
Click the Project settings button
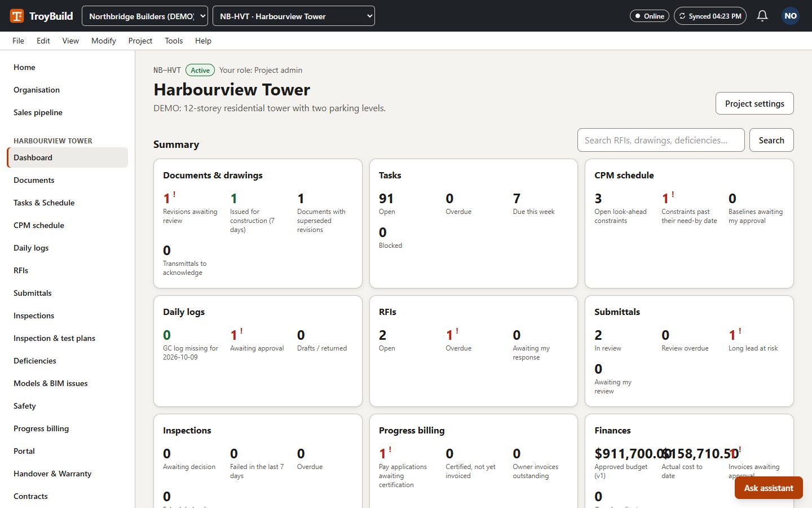[754, 103]
